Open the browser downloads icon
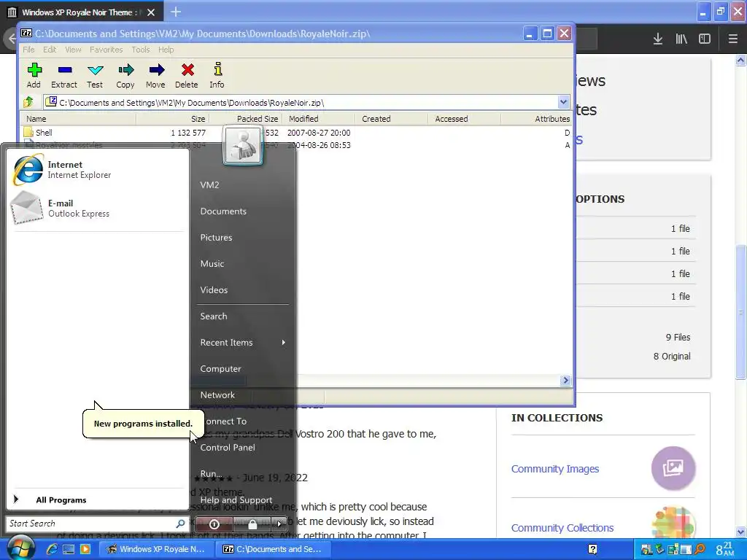This screenshot has height=560, width=747. [657, 39]
